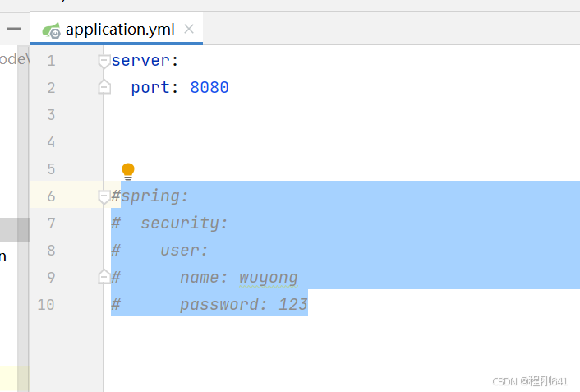Collapse the server block fold marker
Screen dimensions: 580x392
pyautogui.click(x=104, y=61)
